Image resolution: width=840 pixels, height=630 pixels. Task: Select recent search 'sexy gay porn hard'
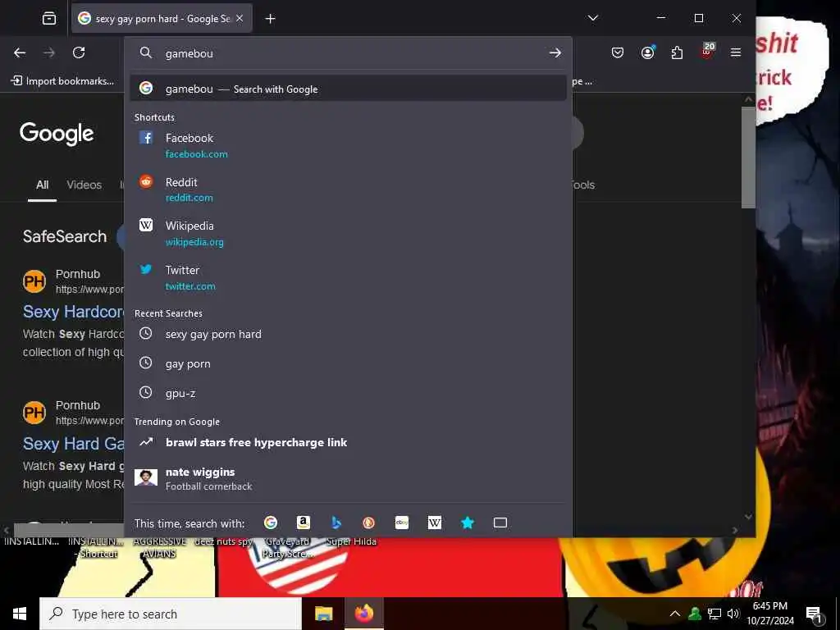pyautogui.click(x=348, y=334)
